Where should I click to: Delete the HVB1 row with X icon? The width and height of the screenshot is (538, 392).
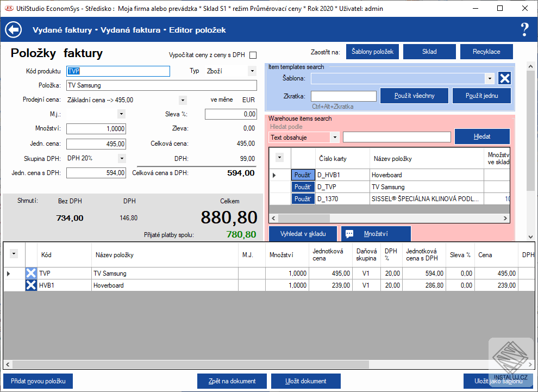(31, 285)
